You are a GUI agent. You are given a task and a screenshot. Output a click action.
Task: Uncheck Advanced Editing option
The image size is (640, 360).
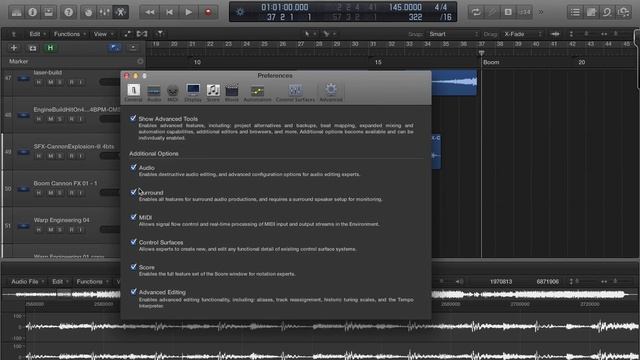(x=133, y=292)
